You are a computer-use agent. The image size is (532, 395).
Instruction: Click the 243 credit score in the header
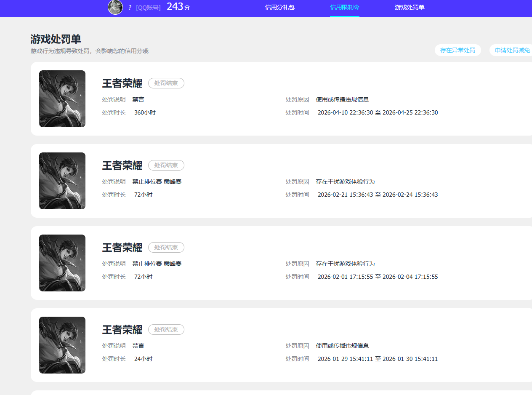[175, 7]
